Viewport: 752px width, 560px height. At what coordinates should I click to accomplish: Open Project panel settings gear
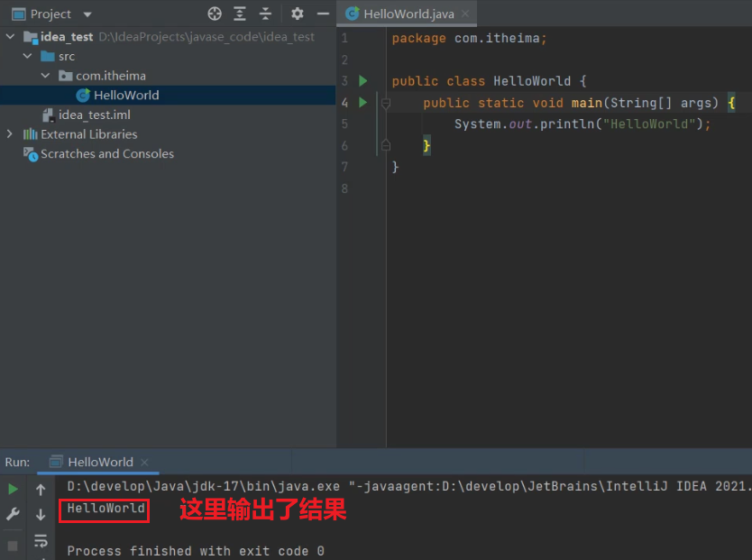point(298,14)
